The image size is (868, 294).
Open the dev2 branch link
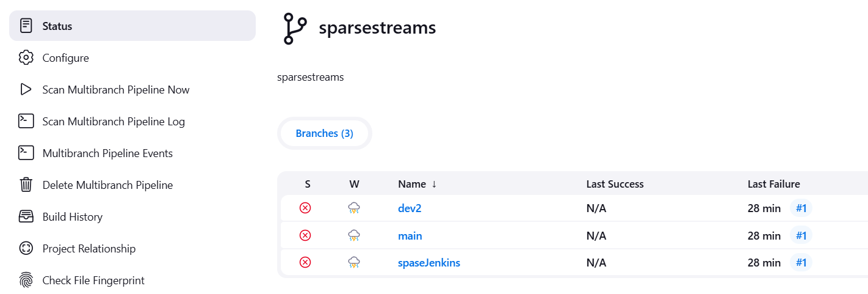pyautogui.click(x=410, y=208)
